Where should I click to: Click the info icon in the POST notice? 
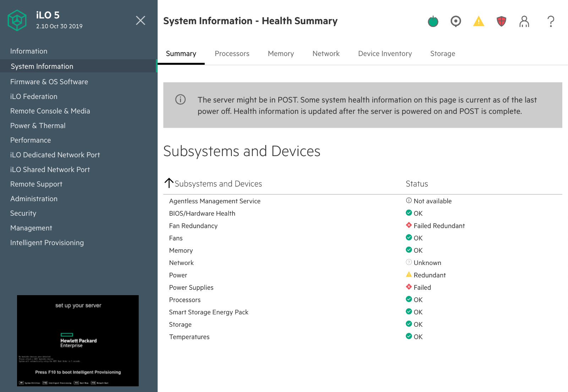coord(180,100)
